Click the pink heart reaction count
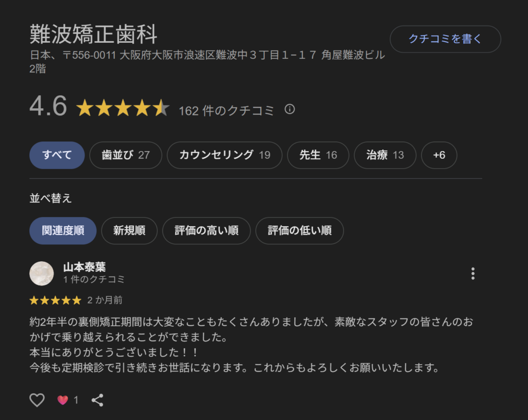This screenshot has height=420, width=528. coord(68,400)
